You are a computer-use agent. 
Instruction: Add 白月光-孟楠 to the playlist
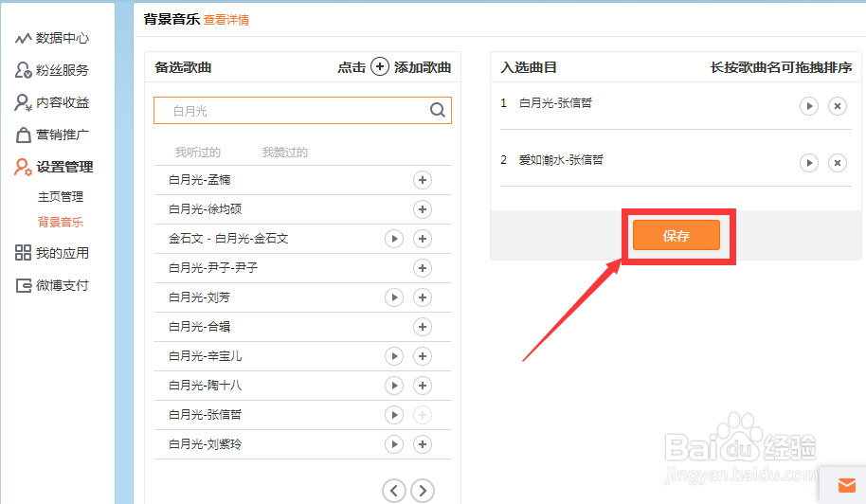(423, 180)
